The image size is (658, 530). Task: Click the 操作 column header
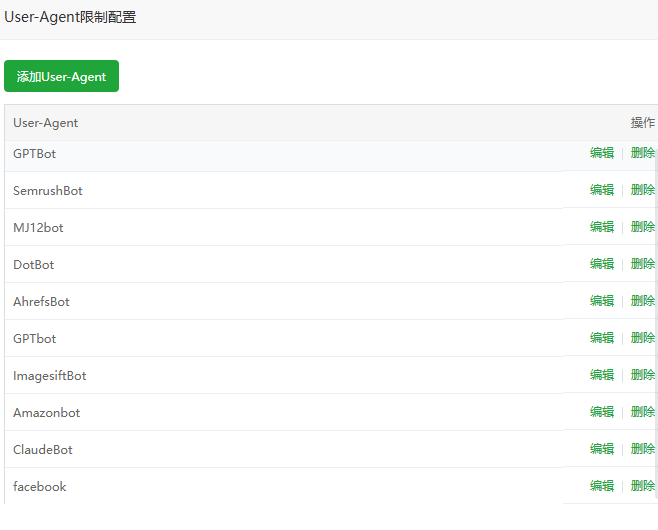(x=642, y=123)
